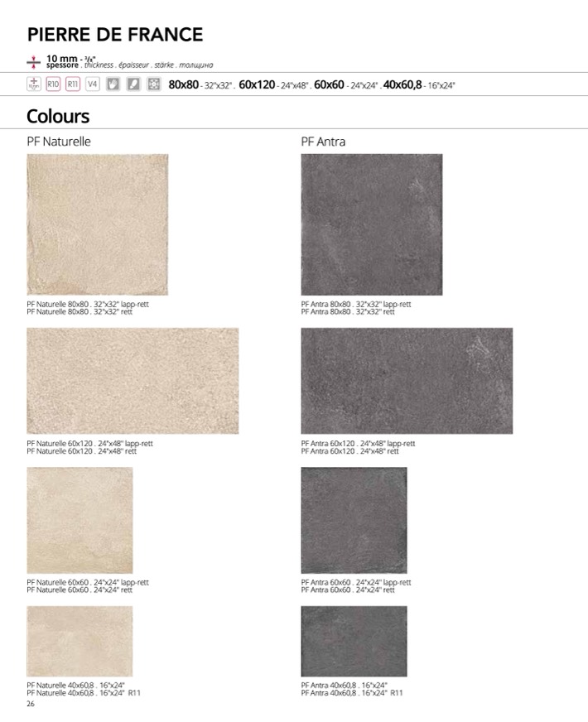Open the PF Naturelle 60x120 tile image
This screenshot has width=588, height=722.
tap(133, 381)
